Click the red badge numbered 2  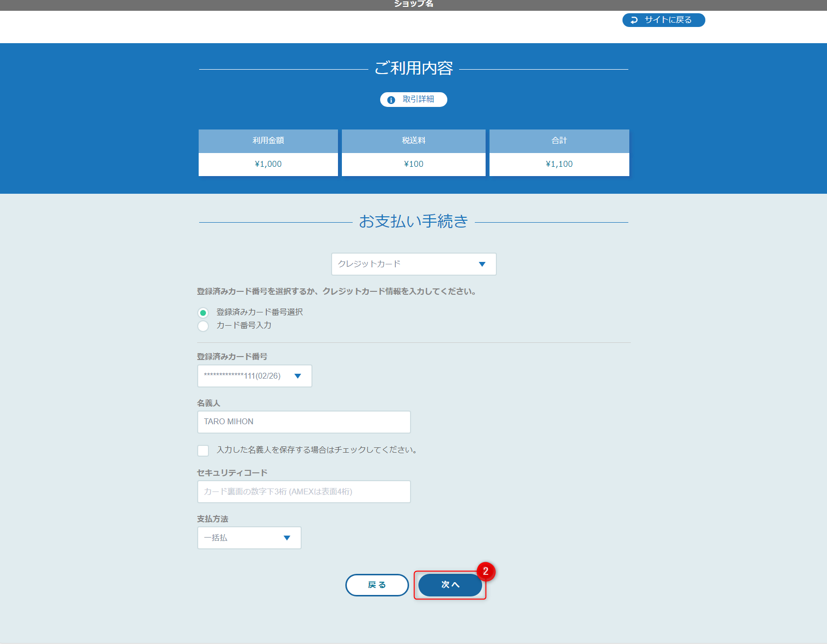(485, 571)
